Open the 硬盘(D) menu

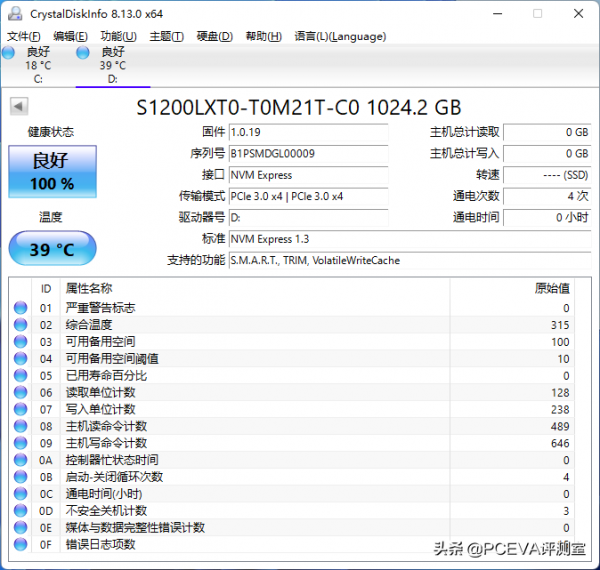pyautogui.click(x=214, y=37)
